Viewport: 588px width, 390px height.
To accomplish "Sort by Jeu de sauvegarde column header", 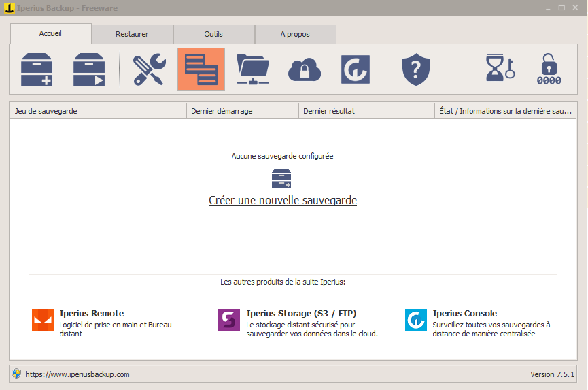I will [99, 111].
